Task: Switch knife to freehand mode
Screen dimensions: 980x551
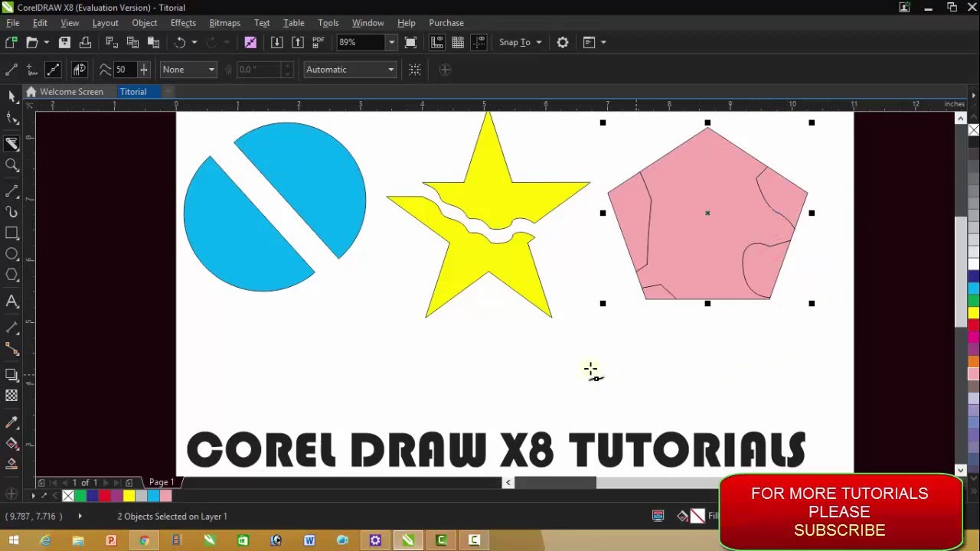Action: (32, 70)
